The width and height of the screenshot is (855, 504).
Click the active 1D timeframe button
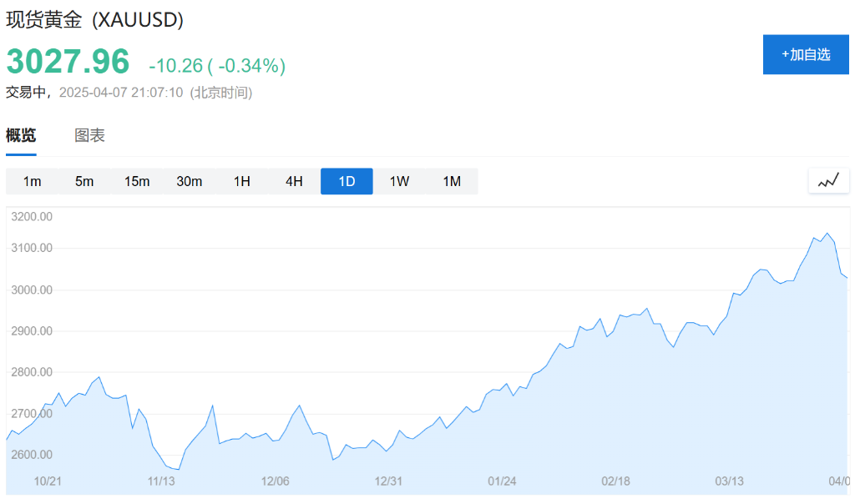[347, 181]
